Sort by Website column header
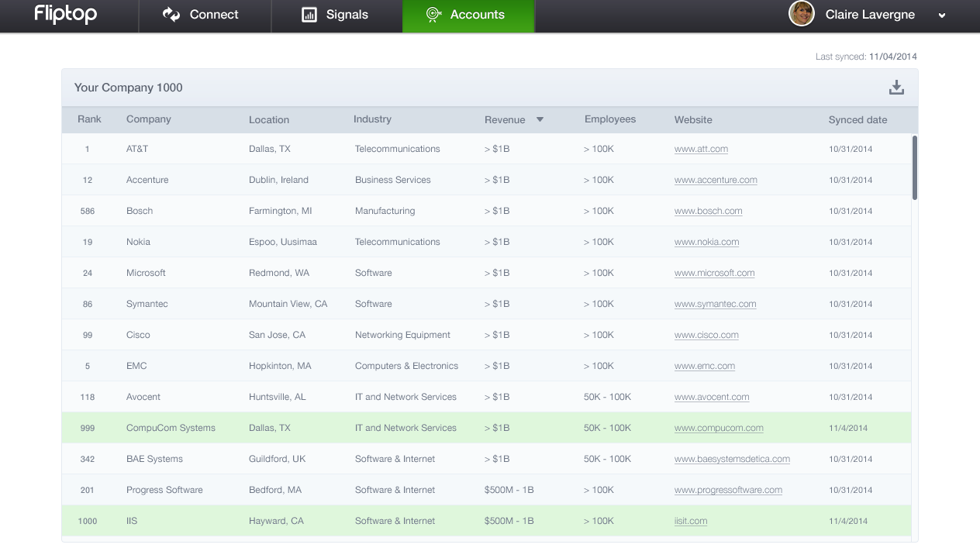Viewport: 980px width, 548px height. pyautogui.click(x=693, y=120)
